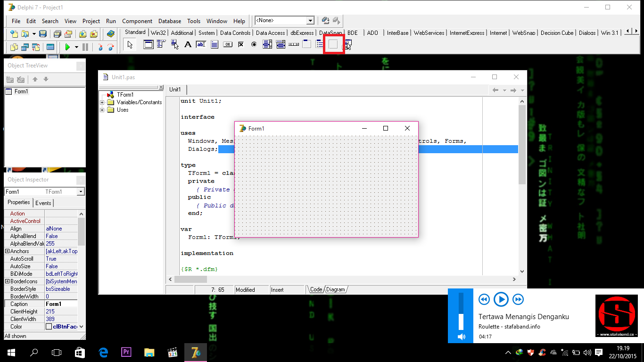Select the highlighted Panel component
Screen dimensions: 644x362
(x=333, y=44)
